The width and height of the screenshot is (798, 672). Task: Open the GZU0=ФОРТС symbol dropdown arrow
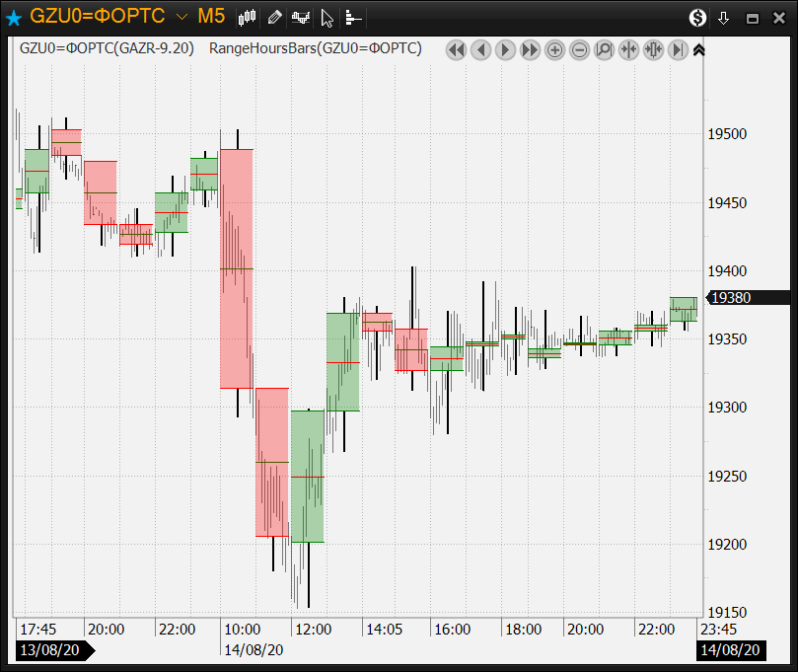[181, 17]
